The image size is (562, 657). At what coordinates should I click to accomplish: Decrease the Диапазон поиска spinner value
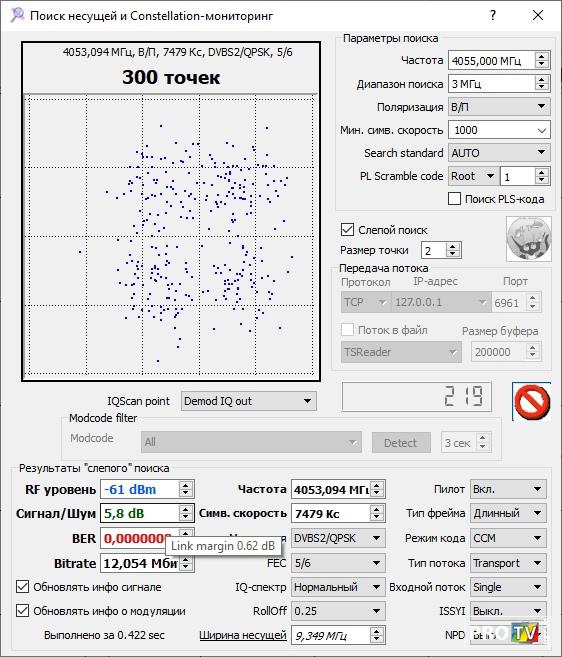point(541,87)
